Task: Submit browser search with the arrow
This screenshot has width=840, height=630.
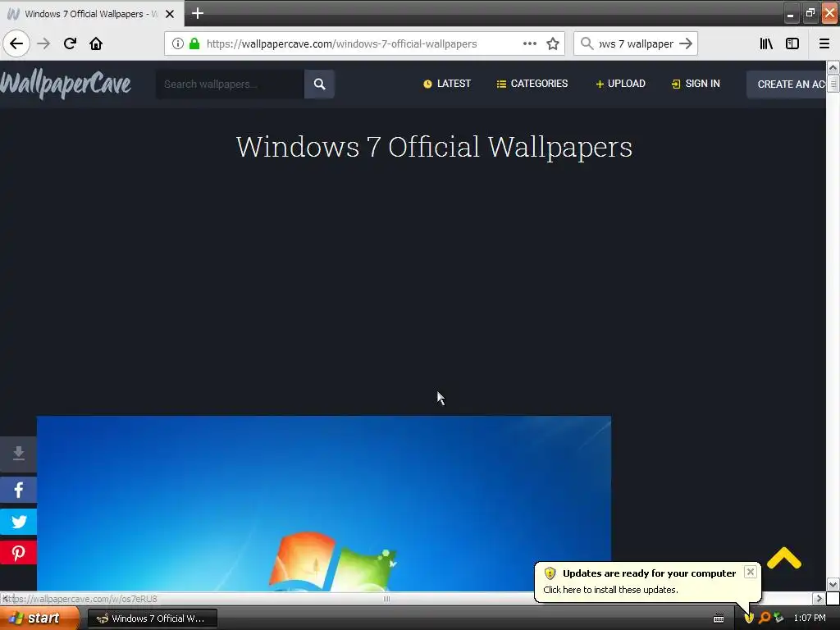Action: (686, 43)
